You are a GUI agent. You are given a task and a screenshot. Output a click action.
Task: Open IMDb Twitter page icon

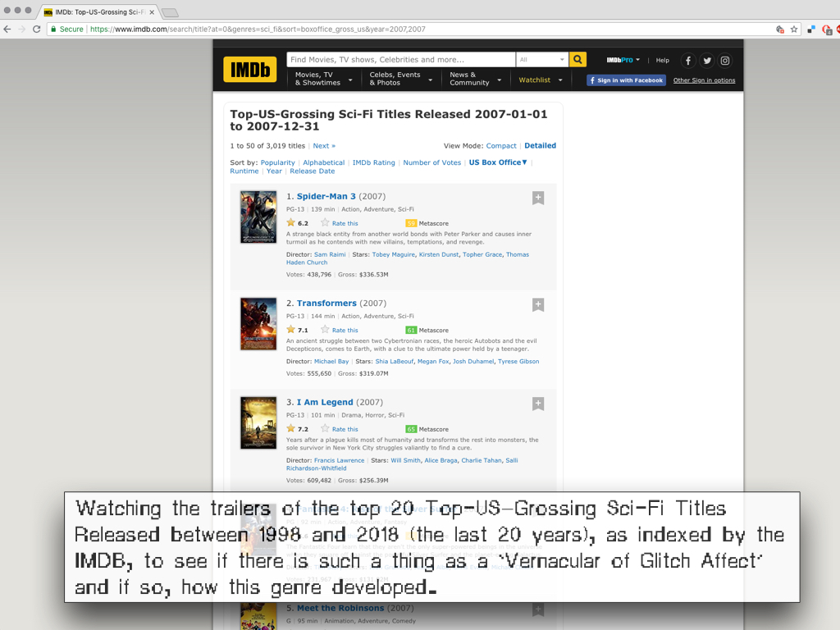coord(706,61)
